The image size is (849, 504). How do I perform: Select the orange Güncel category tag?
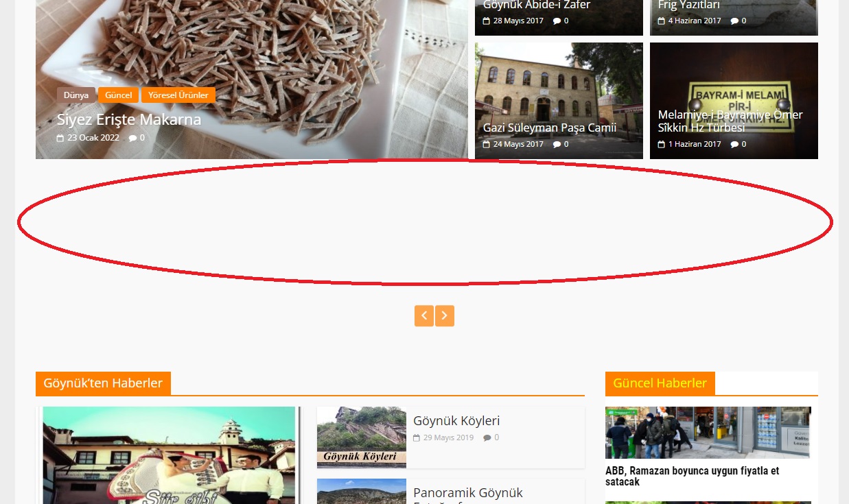pos(119,95)
